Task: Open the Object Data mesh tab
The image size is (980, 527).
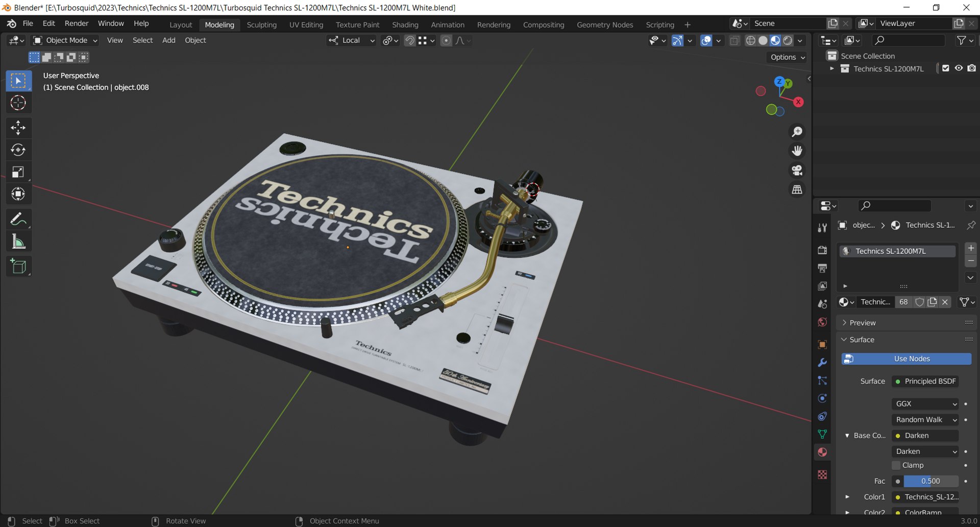Action: (x=822, y=434)
